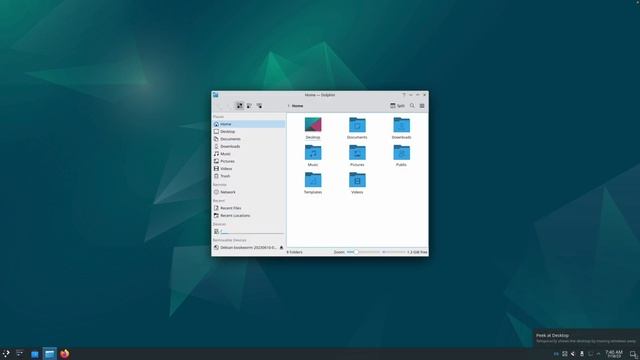Select Videos in the Places panel

pyautogui.click(x=249, y=169)
